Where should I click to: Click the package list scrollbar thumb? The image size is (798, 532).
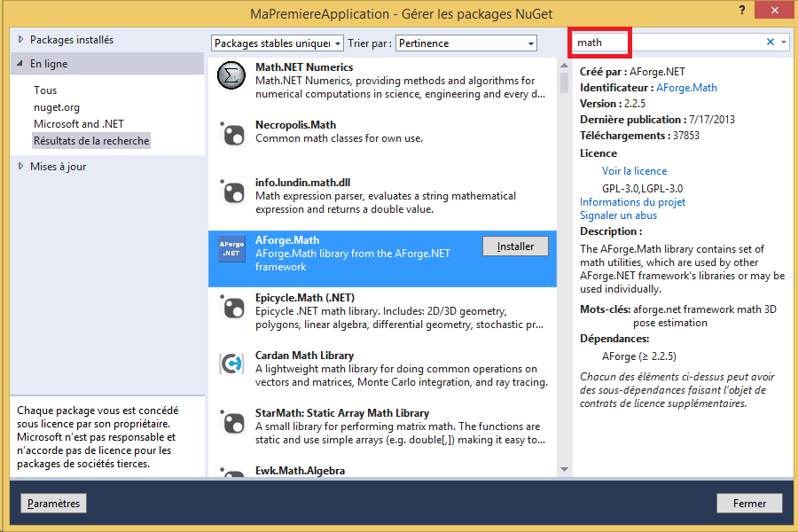point(565,83)
